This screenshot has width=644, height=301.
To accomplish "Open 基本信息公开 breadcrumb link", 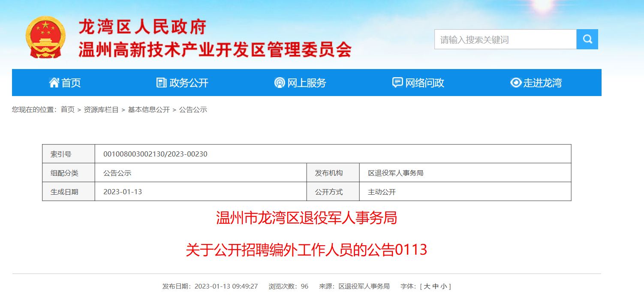I will coord(149,110).
